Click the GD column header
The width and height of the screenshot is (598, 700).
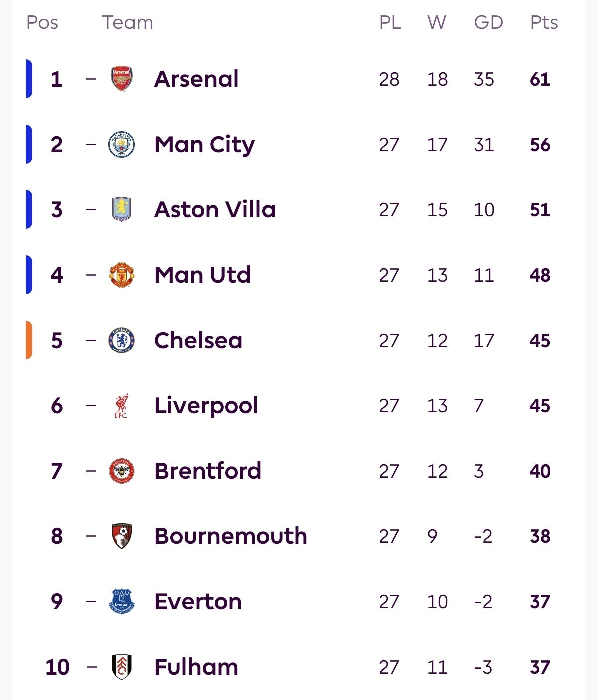(x=488, y=22)
